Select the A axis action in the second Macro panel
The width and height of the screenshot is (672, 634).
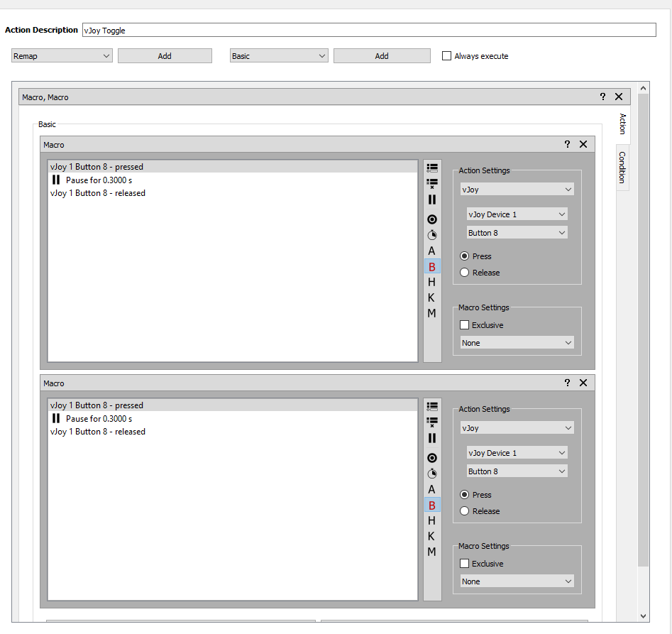point(431,489)
